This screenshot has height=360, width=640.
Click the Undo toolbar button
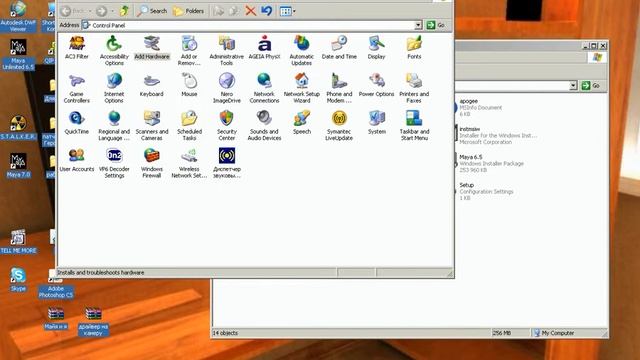[x=267, y=11]
